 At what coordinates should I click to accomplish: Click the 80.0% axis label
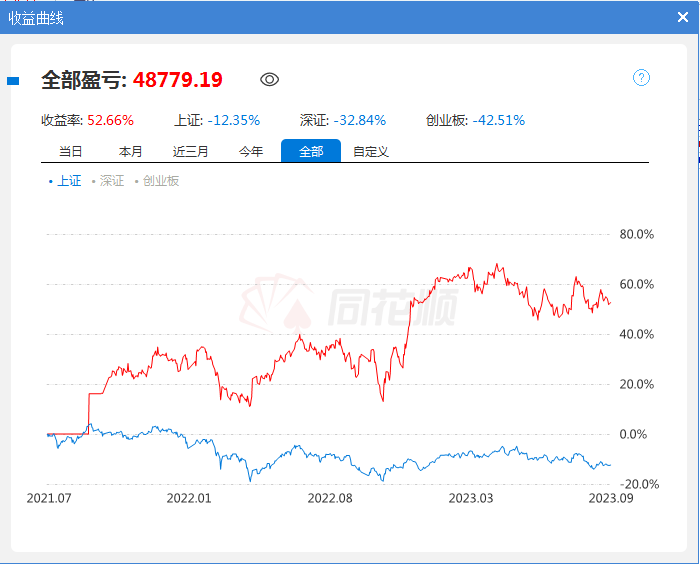click(637, 234)
